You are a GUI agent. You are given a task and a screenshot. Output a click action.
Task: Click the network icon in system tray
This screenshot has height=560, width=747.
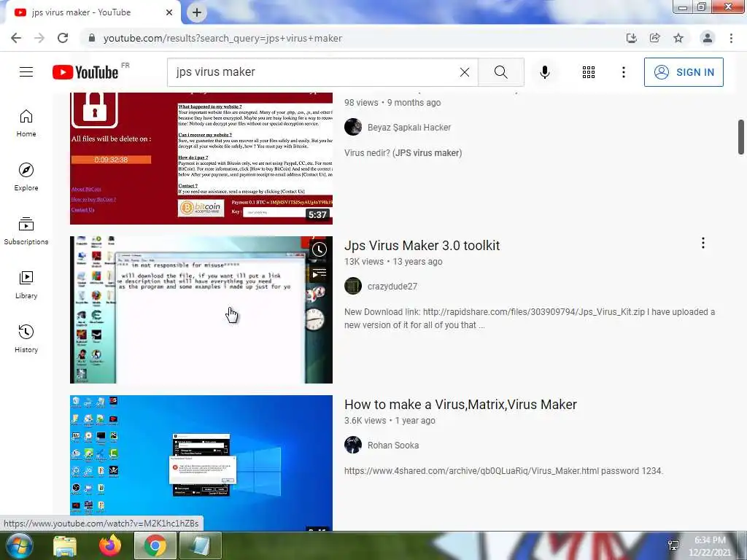pos(673,545)
